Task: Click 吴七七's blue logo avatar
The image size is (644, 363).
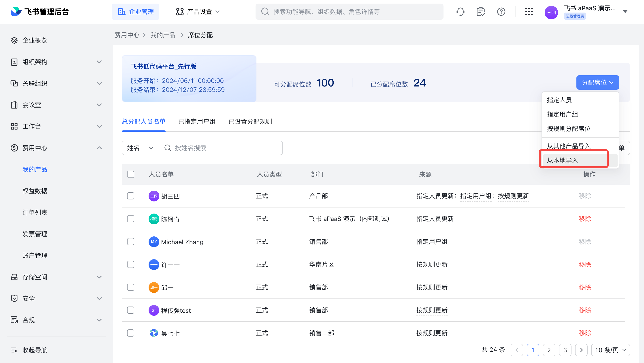Action: point(154,333)
